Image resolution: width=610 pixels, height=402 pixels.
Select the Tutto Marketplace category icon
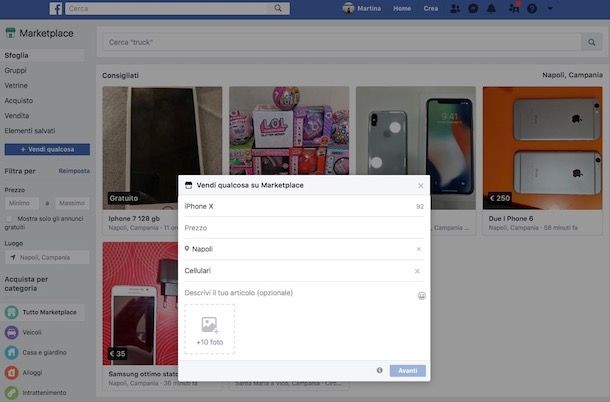(11, 312)
